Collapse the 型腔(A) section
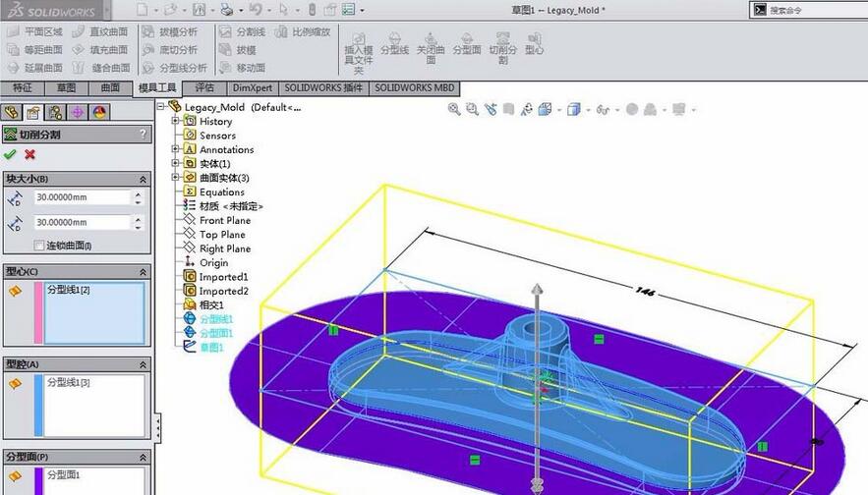Image resolution: width=868 pixels, height=495 pixels. (x=143, y=365)
